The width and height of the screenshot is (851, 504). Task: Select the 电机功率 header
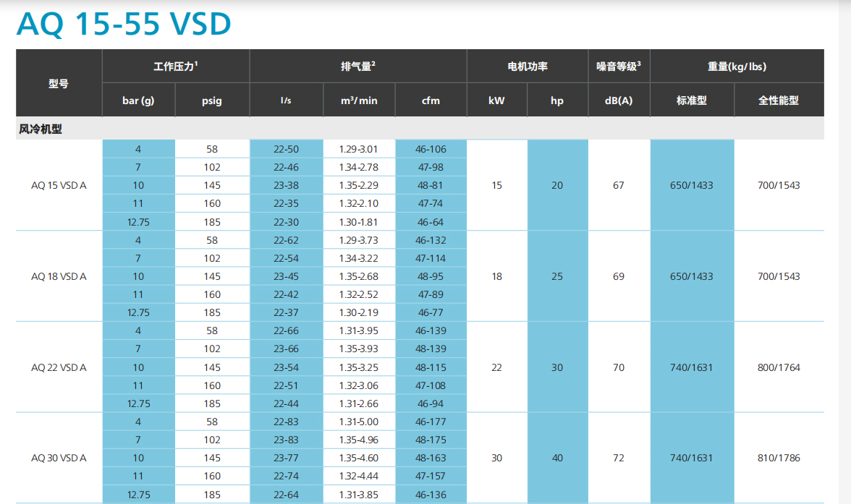pyautogui.click(x=528, y=67)
